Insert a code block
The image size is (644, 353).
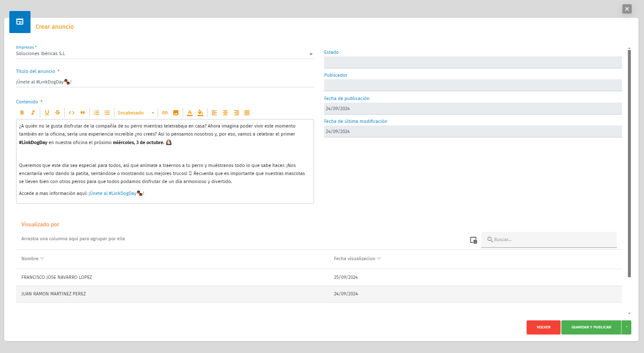pyautogui.click(x=72, y=113)
